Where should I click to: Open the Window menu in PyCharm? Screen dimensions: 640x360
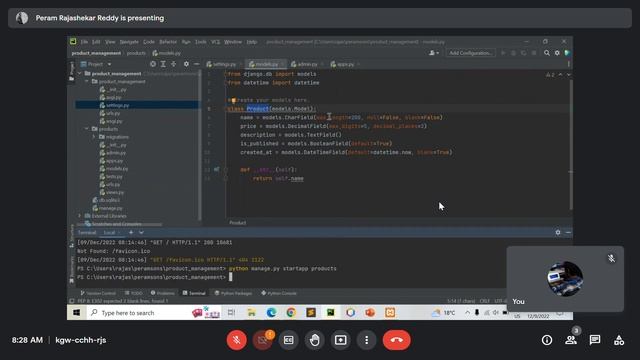tap(233, 42)
